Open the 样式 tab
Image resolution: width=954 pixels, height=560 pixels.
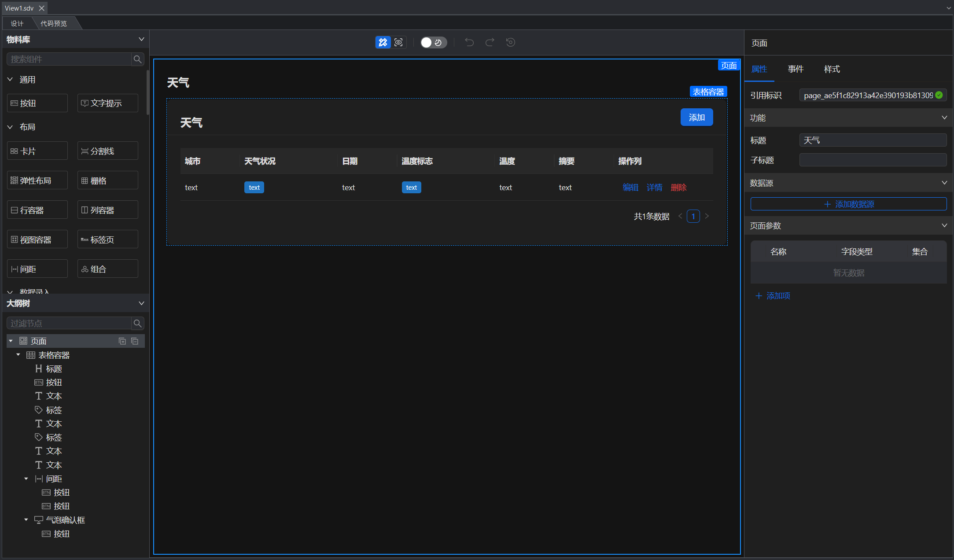point(832,69)
